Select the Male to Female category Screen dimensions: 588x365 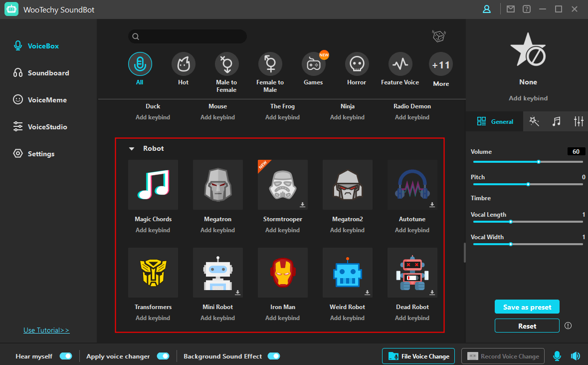coord(226,64)
